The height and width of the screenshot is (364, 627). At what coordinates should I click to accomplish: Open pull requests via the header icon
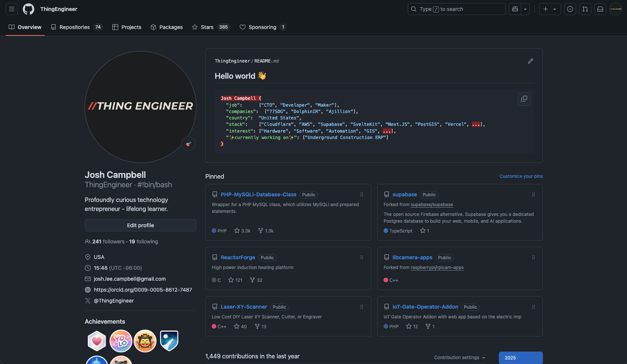pyautogui.click(x=585, y=9)
